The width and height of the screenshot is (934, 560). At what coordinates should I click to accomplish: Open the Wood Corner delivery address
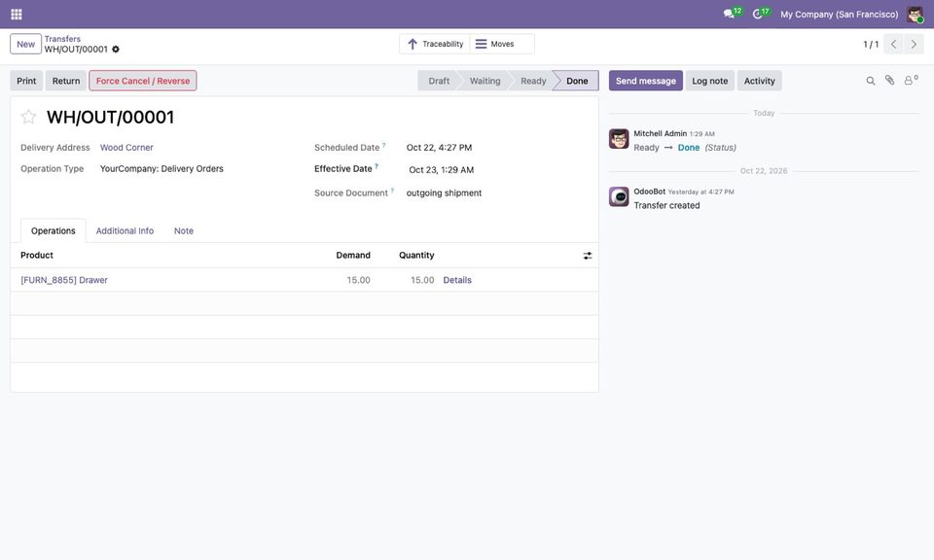pos(126,148)
